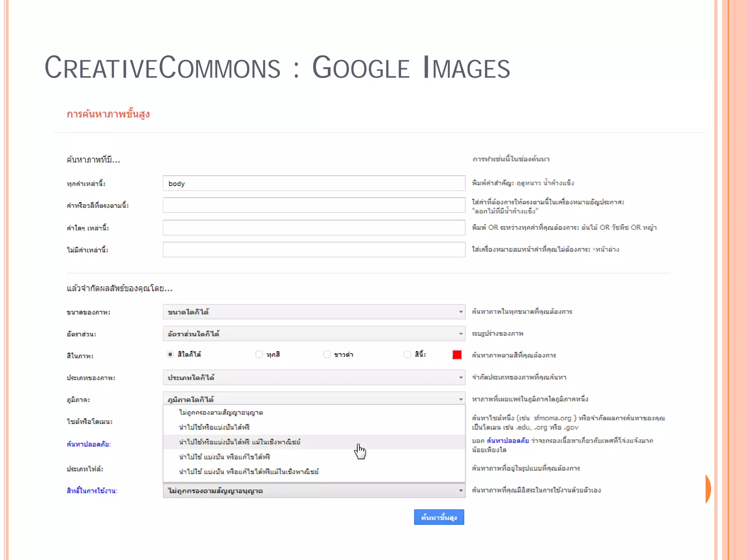Image resolution: width=747 pixels, height=560 pixels.
Task: Open the 'อัตราส่วนใดก็ได้' aspect ratio dropdown
Action: [x=314, y=334]
